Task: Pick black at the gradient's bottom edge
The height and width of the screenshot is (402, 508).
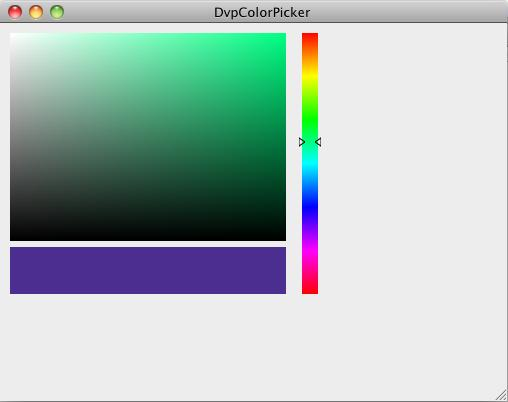Action: tap(148, 238)
